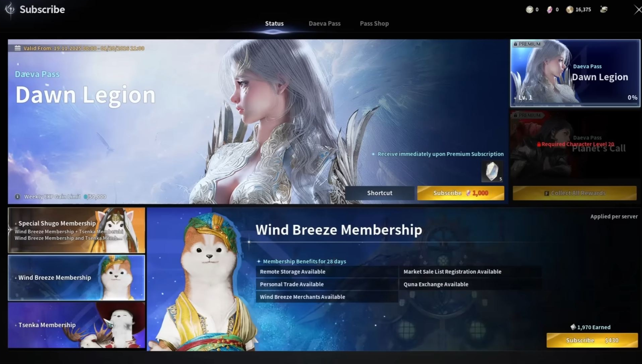Open the coin stack currency shop icon

tap(604, 9)
